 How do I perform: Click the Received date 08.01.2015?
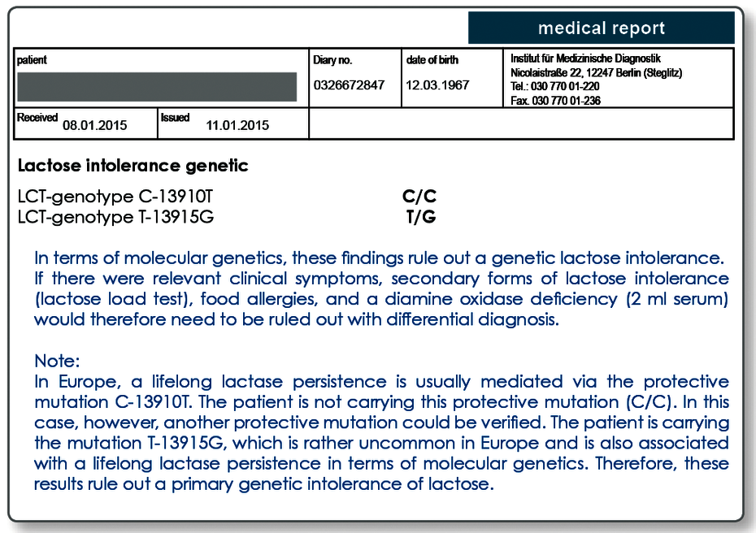(x=95, y=125)
